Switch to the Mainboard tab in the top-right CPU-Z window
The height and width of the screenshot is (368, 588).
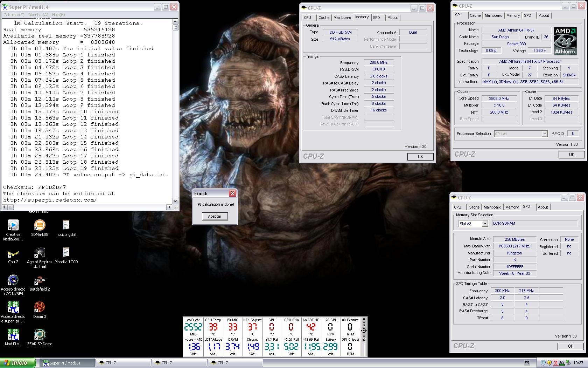(x=493, y=15)
